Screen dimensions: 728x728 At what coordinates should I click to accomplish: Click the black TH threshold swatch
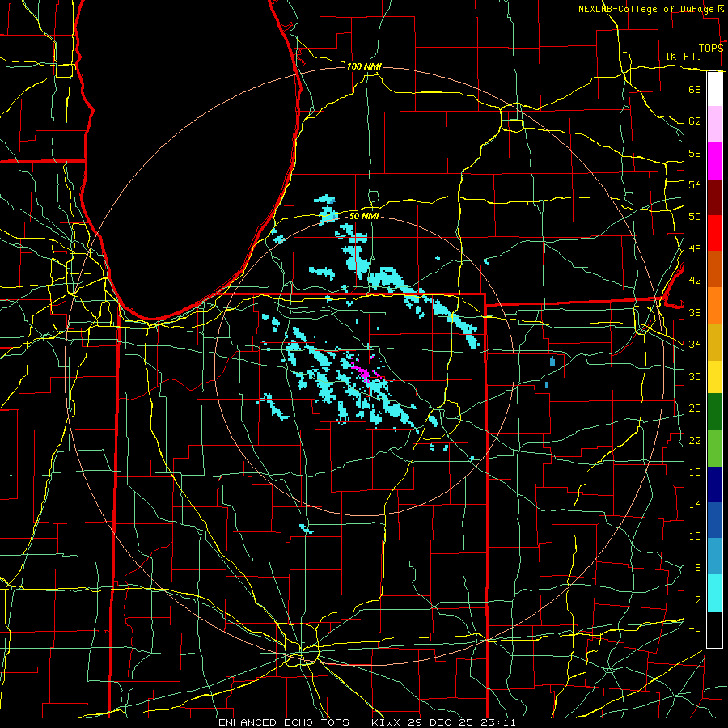[x=714, y=629]
